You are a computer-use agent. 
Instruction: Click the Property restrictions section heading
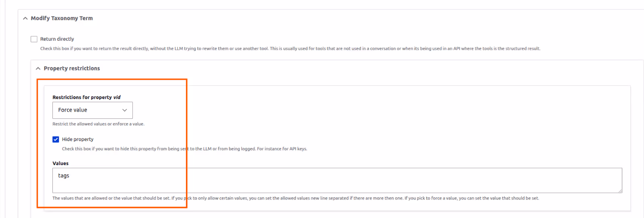tap(72, 69)
